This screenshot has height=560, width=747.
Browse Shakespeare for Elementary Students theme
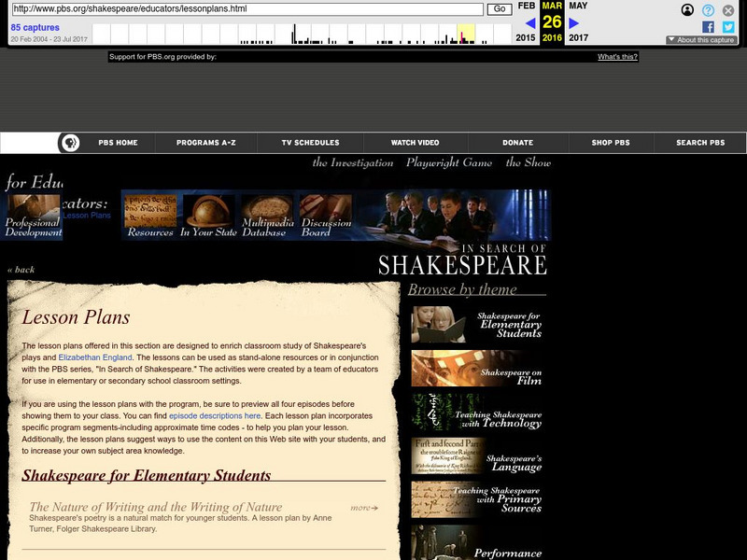pyautogui.click(x=477, y=324)
